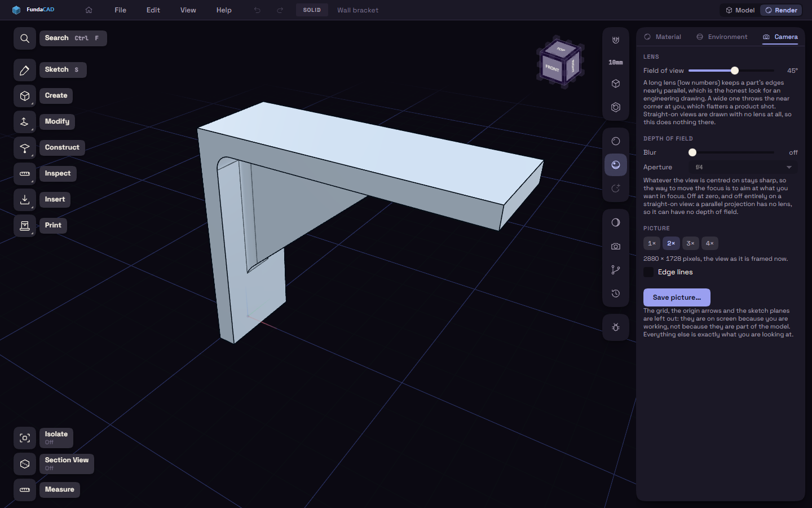Click the Undo arrow in the top bar
The height and width of the screenshot is (508, 812).
pyautogui.click(x=257, y=10)
